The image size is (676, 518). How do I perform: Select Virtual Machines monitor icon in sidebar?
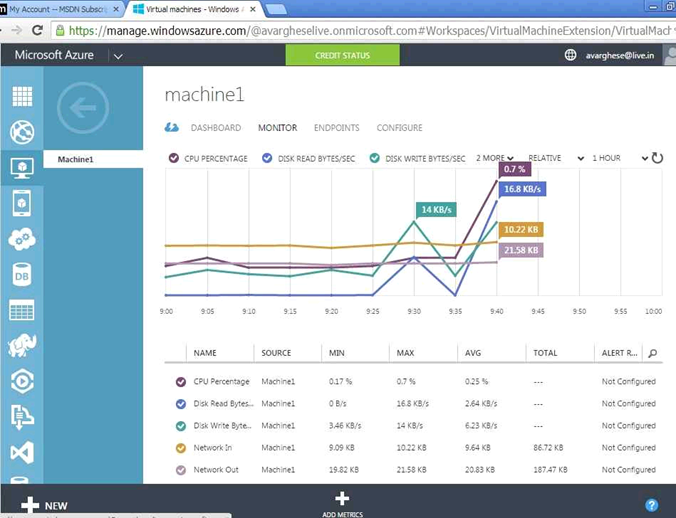(x=22, y=167)
